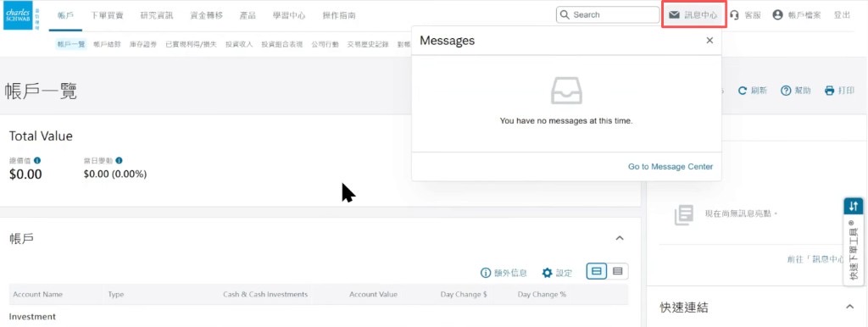This screenshot has height=327, width=868.
Task: Select the 投資收入 sub-tab
Action: tap(239, 44)
